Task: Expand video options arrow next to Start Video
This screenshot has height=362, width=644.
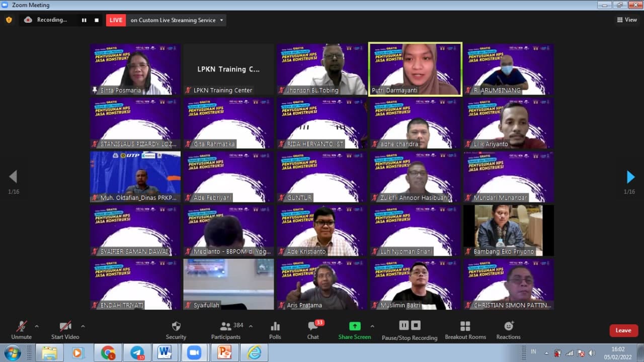Action: [83, 326]
